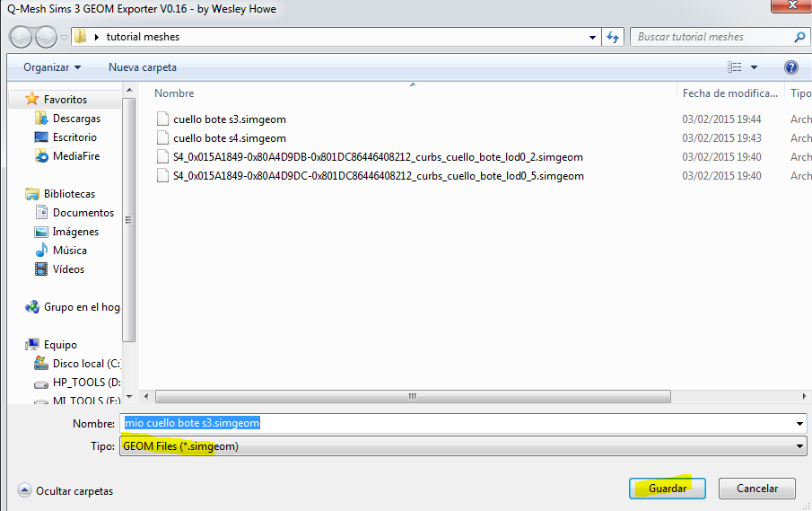Open the Música library
The width and height of the screenshot is (812, 511).
[69, 251]
